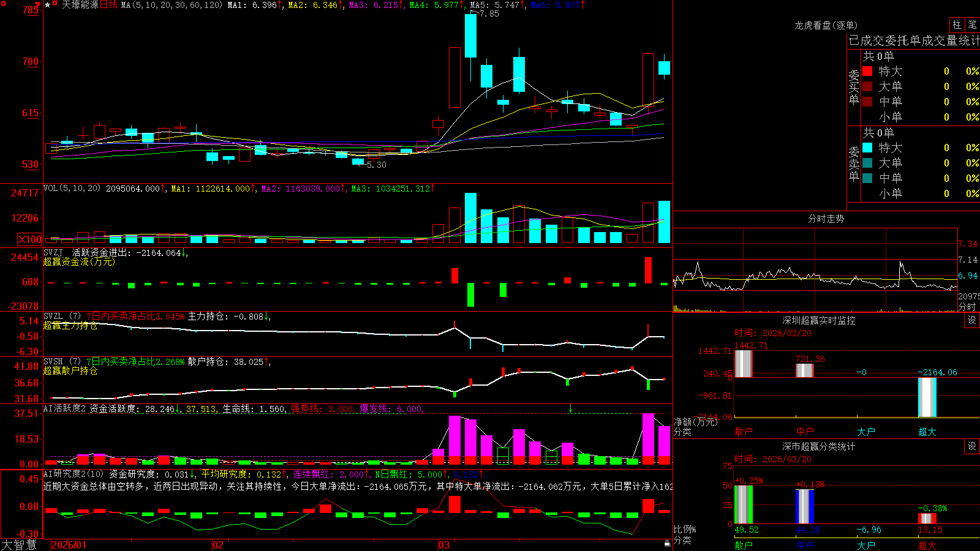Click 超赢主力持仓 yellow label
The width and height of the screenshot is (980, 551).
click(70, 325)
